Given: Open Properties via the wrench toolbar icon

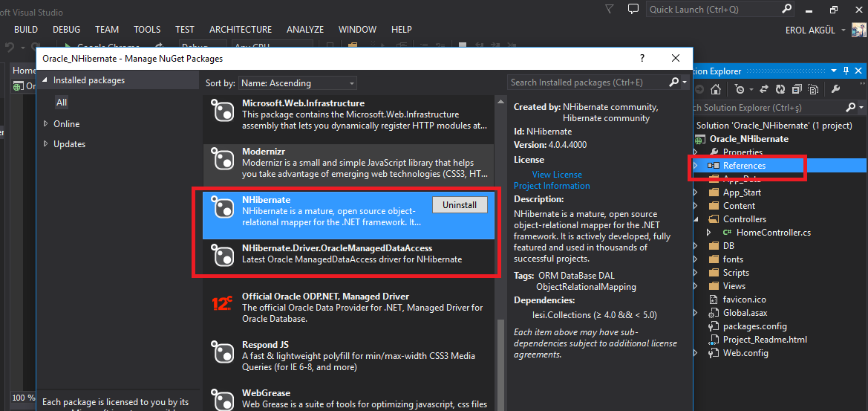Looking at the screenshot, I should point(835,89).
